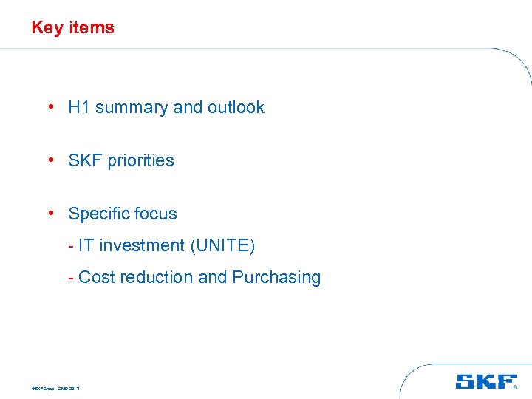Click the dash before Cost reduction
Viewport: 532px width, 399px height.
[x=71, y=278]
